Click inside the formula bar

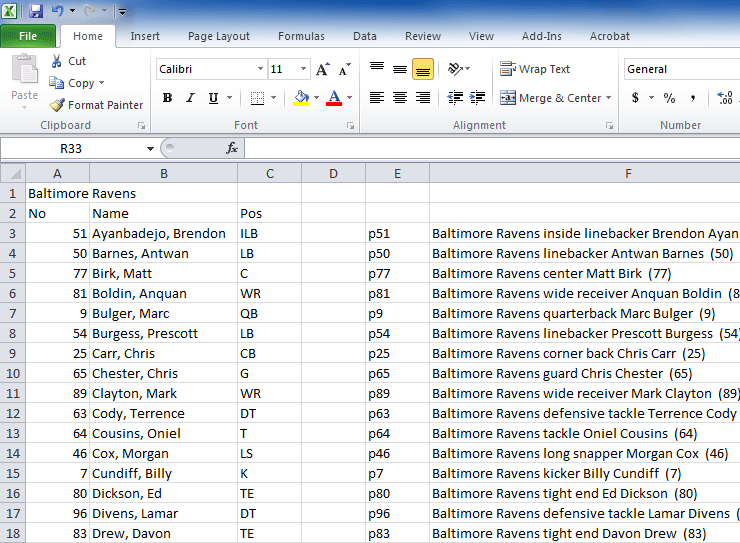point(492,149)
